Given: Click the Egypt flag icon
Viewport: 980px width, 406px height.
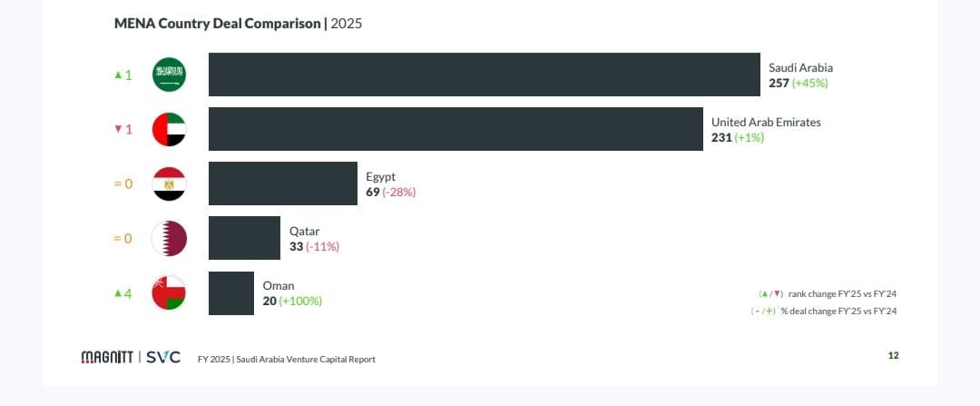Looking at the screenshot, I should pyautogui.click(x=169, y=183).
